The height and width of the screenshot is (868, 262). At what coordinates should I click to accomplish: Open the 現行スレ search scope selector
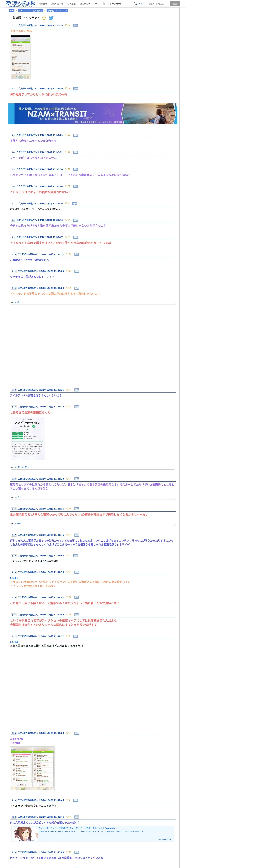point(142,4)
